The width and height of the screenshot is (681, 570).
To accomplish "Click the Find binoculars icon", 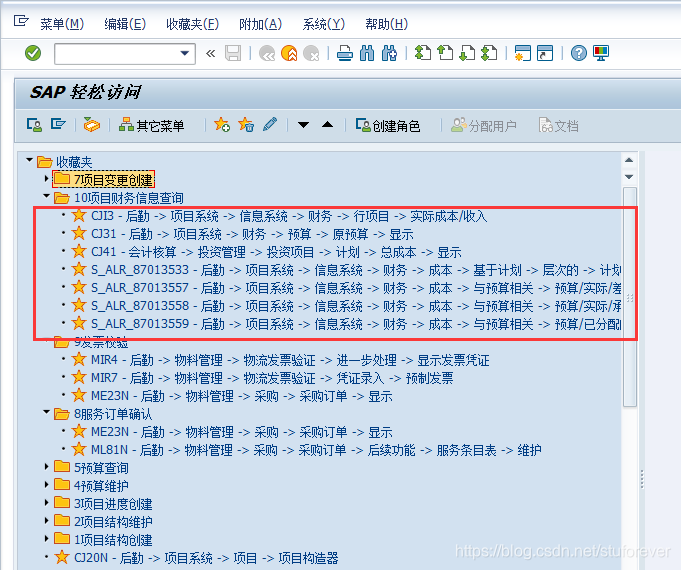I will click(x=367, y=53).
